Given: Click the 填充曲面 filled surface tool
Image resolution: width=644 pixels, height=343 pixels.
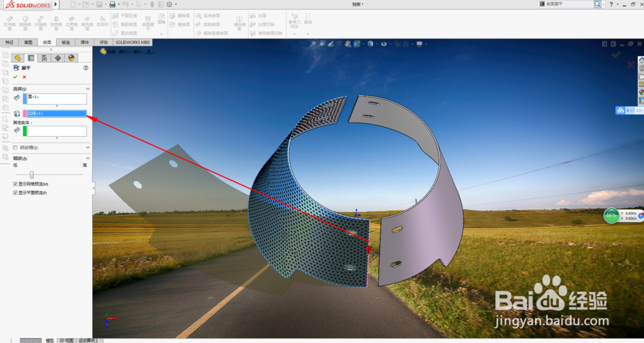Looking at the screenshot, I should click(x=87, y=23).
